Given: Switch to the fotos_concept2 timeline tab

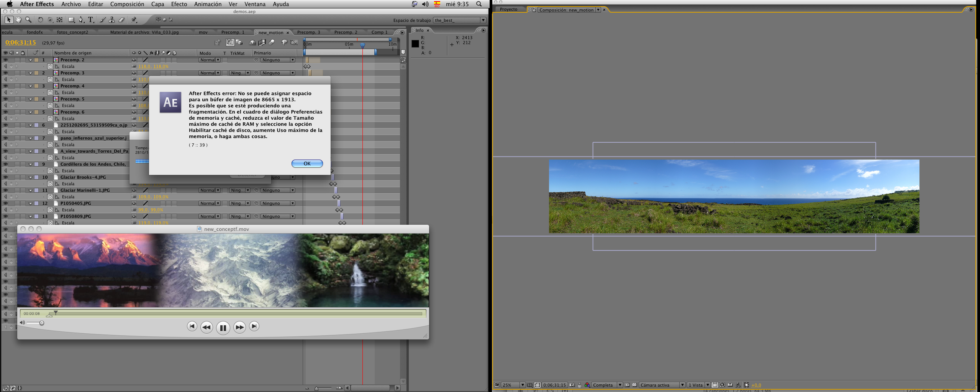Looking at the screenshot, I should point(72,32).
